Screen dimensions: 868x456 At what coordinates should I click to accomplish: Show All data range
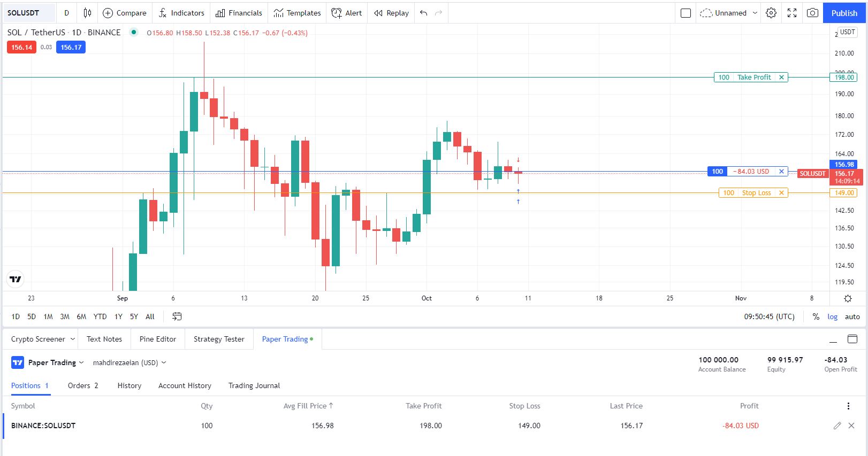tap(150, 316)
